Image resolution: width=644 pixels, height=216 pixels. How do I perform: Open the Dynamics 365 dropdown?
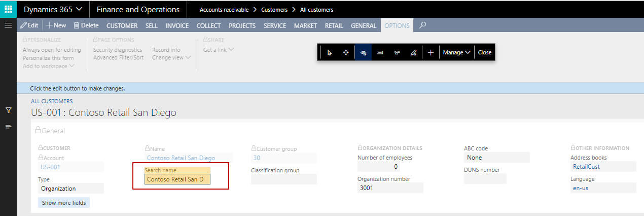(x=53, y=9)
